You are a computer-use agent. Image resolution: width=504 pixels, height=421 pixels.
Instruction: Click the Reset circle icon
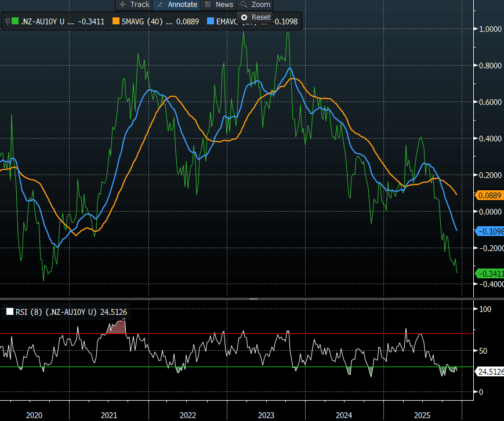[x=244, y=17]
